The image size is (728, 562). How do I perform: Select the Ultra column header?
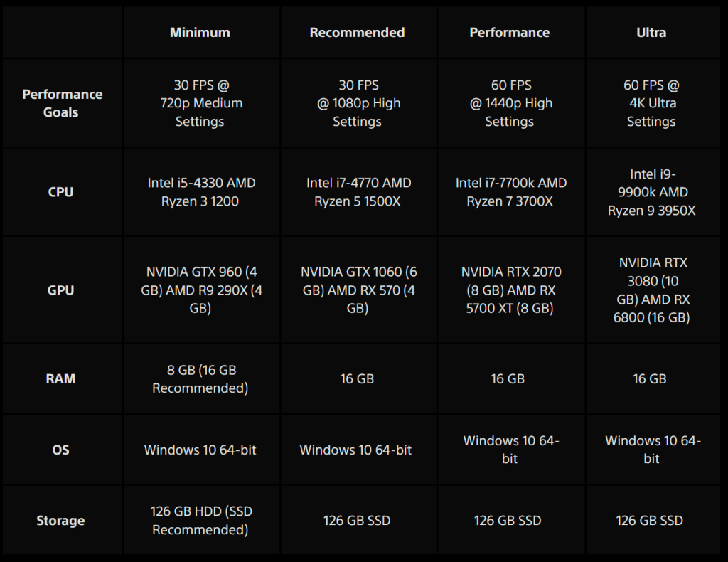click(x=651, y=32)
